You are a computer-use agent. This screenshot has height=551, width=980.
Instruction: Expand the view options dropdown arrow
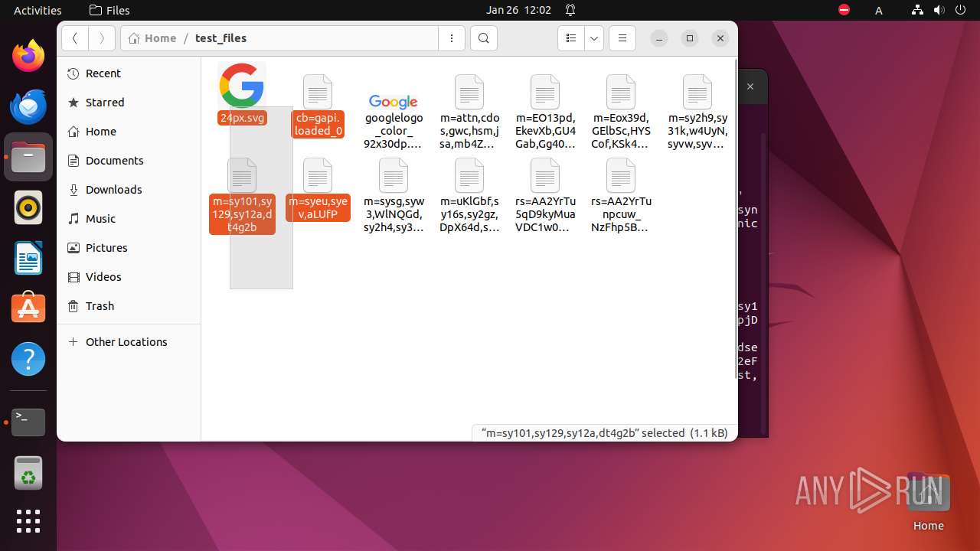pos(594,38)
